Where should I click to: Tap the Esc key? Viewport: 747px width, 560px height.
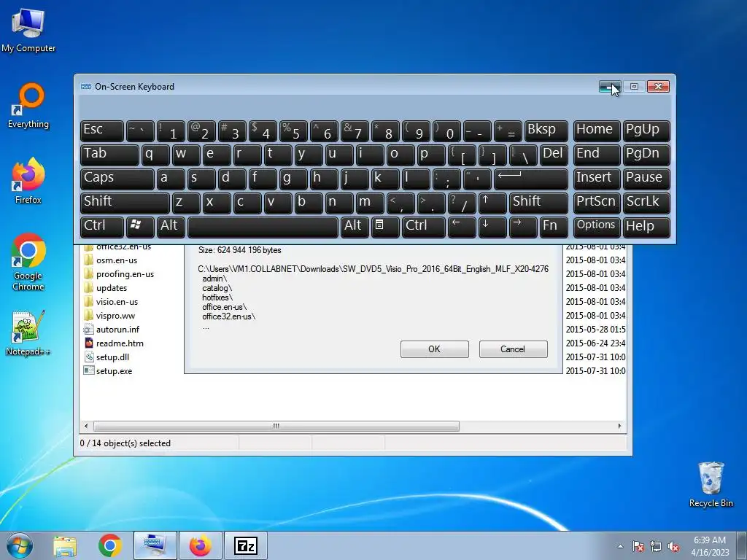click(102, 131)
